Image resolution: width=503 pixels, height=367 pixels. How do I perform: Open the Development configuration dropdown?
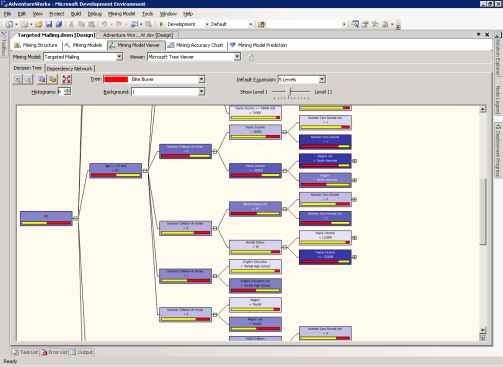click(207, 24)
